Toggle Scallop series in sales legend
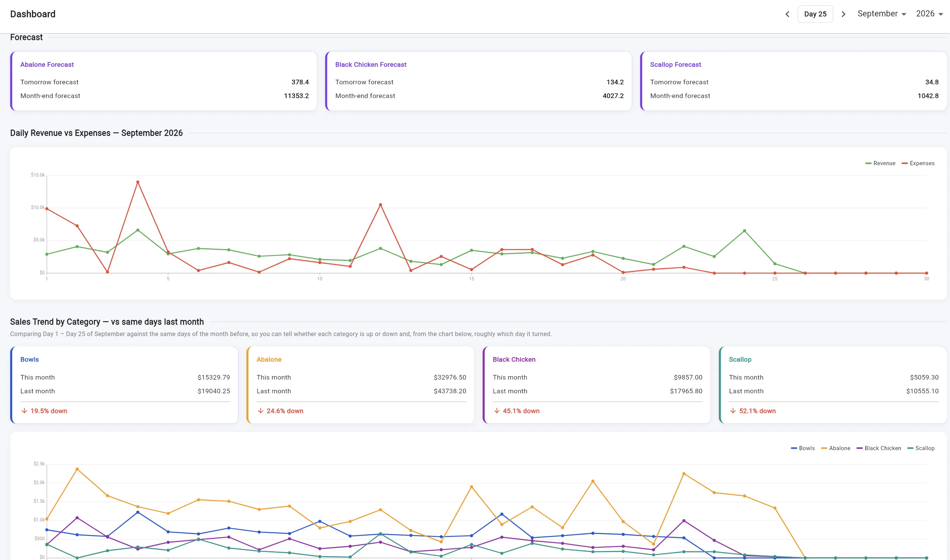 tap(921, 448)
